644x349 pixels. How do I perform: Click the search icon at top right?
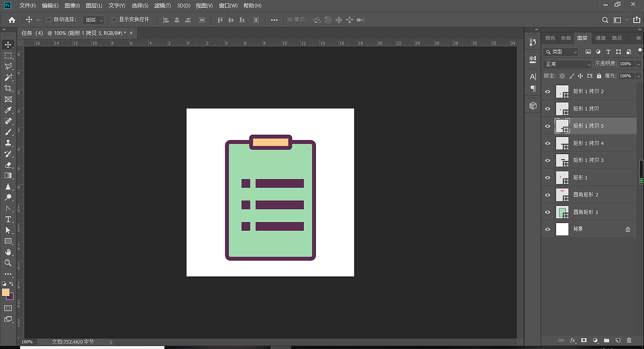click(x=605, y=20)
